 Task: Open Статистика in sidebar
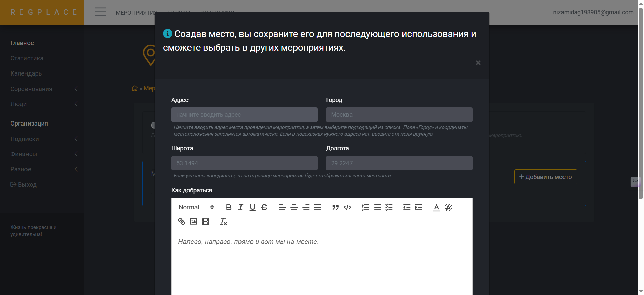[27, 58]
